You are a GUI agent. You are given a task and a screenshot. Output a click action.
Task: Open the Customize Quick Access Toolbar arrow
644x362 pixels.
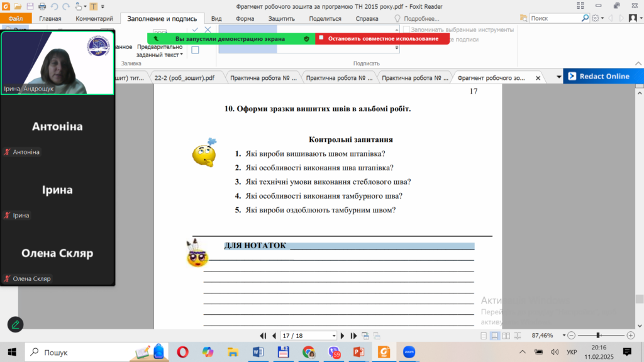pos(103,6)
